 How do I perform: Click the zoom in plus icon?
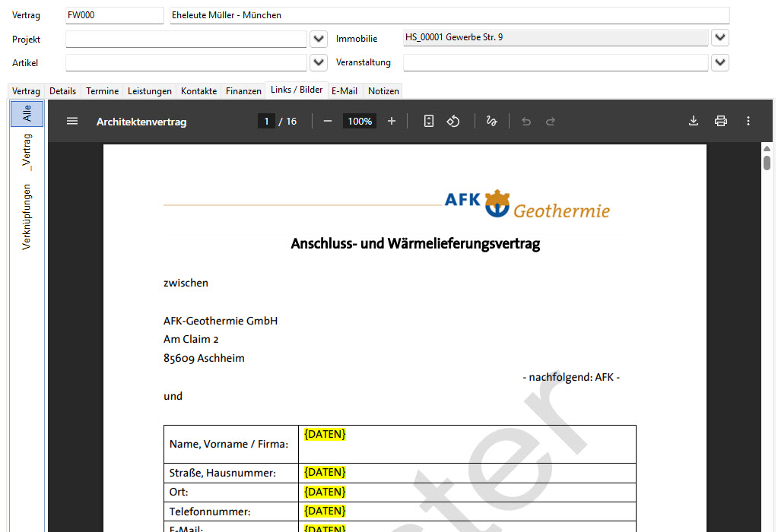pyautogui.click(x=392, y=122)
